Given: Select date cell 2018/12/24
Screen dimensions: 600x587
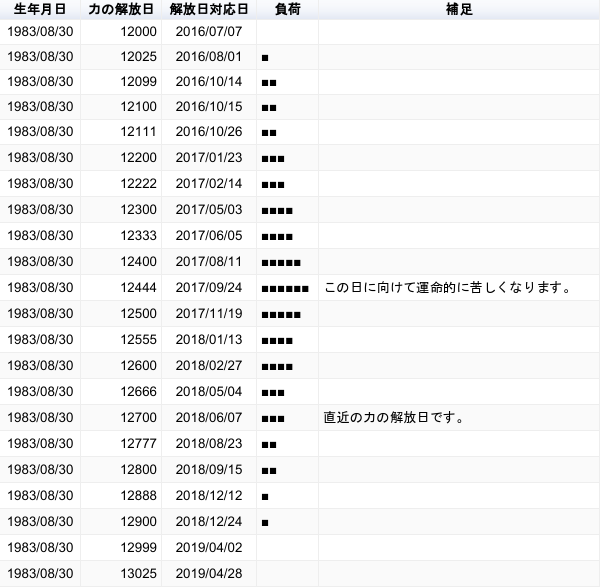Looking at the screenshot, I should (209, 522).
